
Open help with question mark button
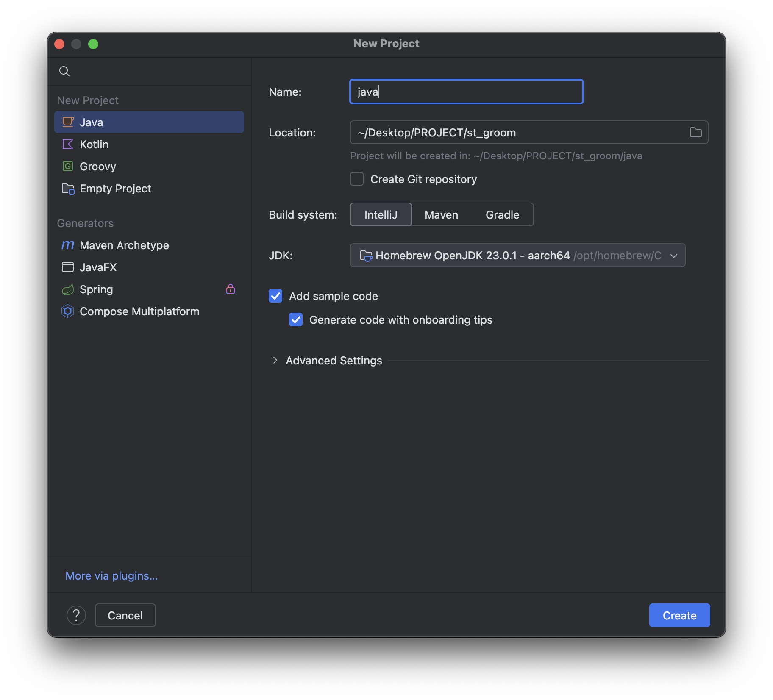point(76,615)
